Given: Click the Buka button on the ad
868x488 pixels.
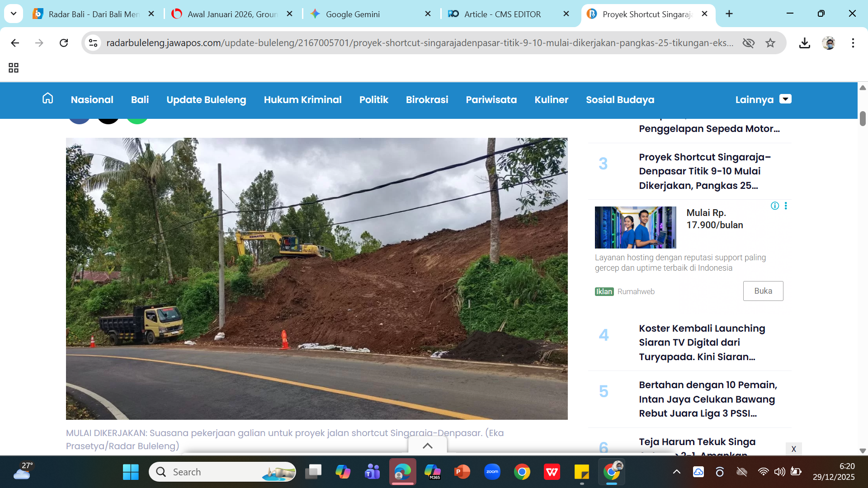Looking at the screenshot, I should 763,291.
